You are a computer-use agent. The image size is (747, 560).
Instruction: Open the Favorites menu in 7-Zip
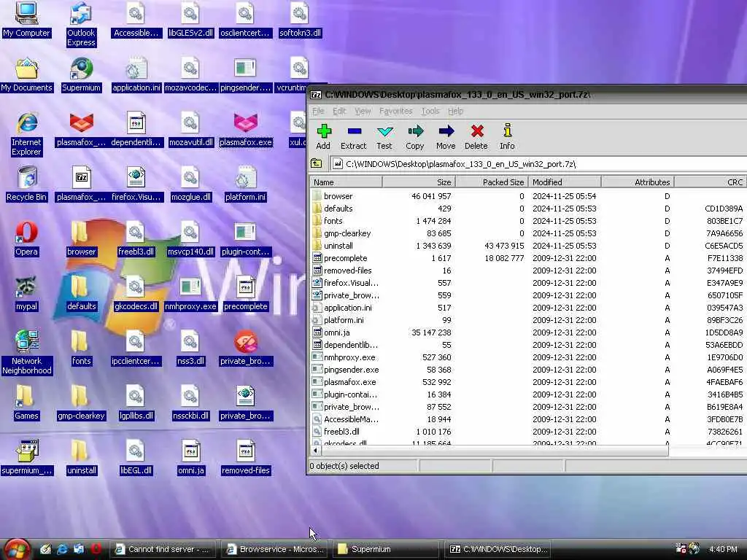pos(396,111)
